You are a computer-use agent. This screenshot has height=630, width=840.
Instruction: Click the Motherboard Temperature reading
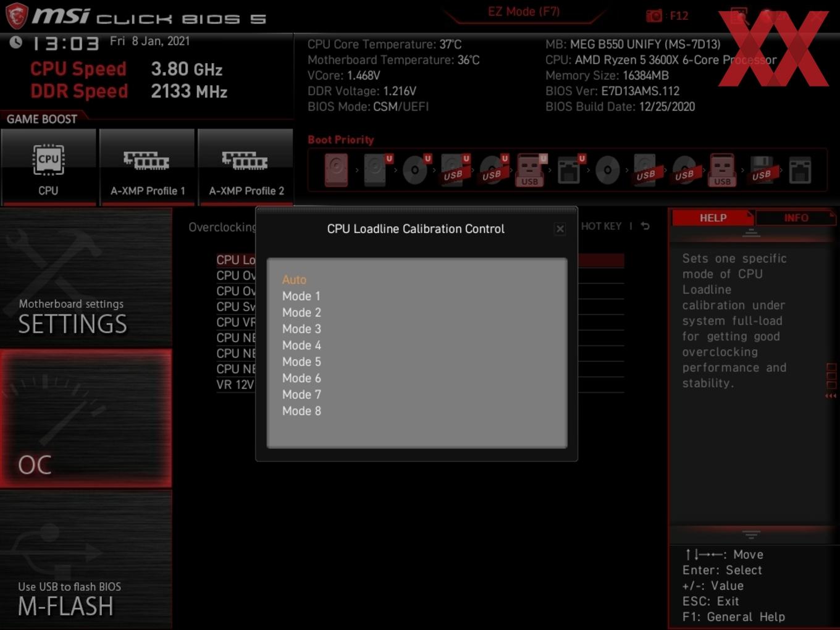tap(393, 60)
